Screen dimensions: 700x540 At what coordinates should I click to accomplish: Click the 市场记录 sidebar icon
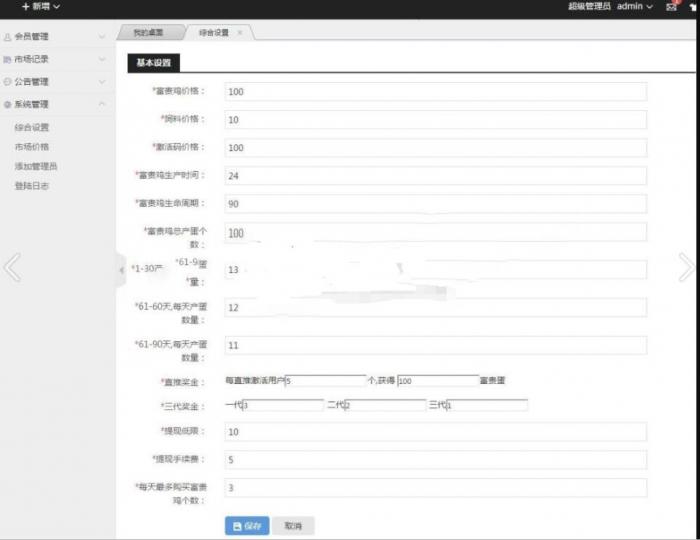(8, 60)
